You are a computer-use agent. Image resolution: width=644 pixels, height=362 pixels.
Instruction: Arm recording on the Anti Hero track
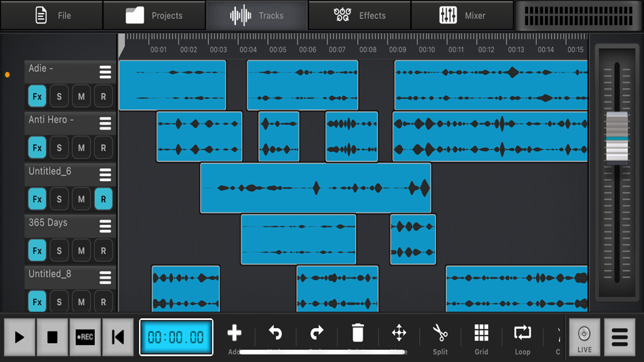tap(104, 148)
